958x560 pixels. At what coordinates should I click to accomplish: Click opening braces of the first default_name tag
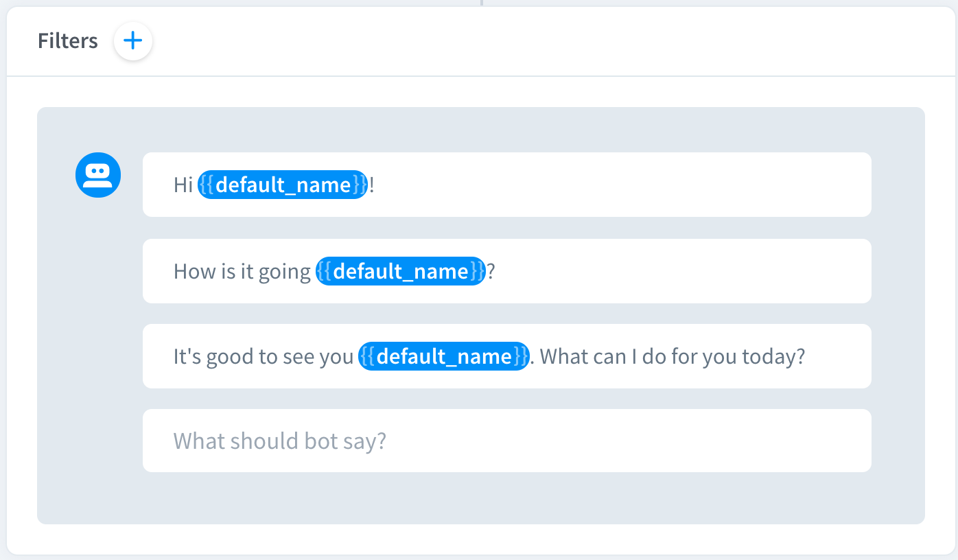pyautogui.click(x=207, y=185)
